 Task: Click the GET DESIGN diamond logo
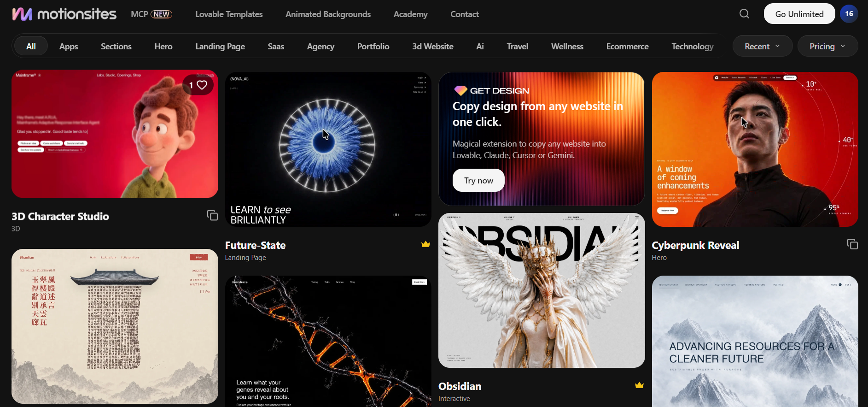coord(460,91)
